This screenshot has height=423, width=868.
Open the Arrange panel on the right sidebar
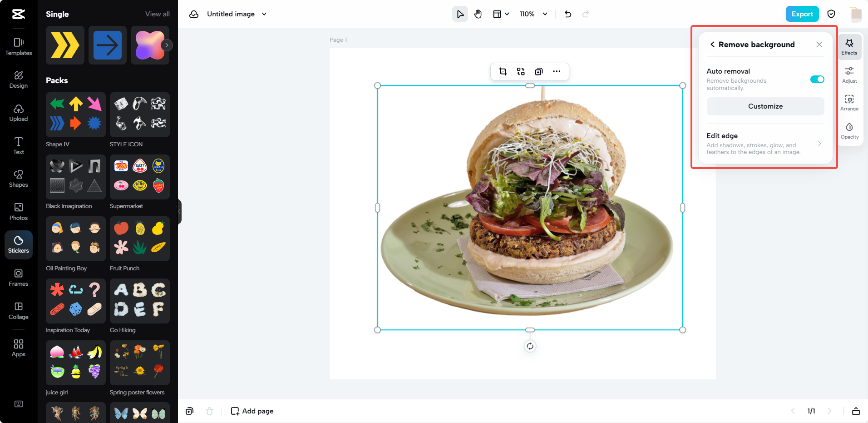(849, 102)
